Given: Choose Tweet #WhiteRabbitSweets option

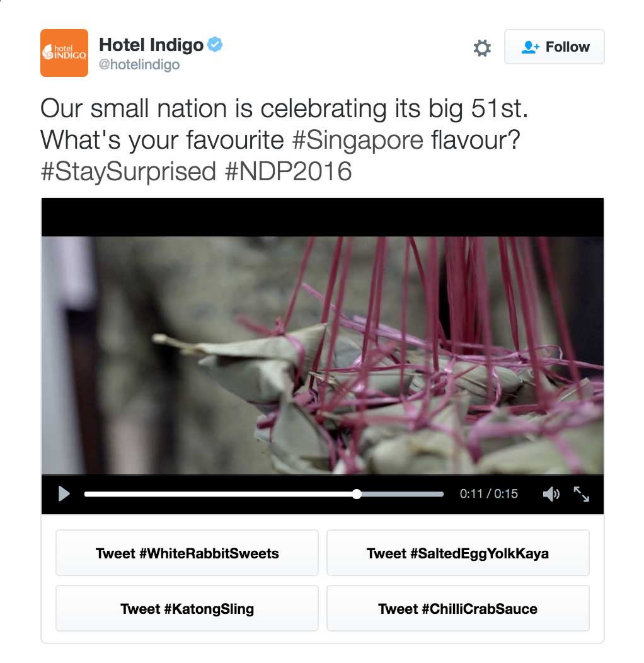Looking at the screenshot, I should tap(187, 553).
